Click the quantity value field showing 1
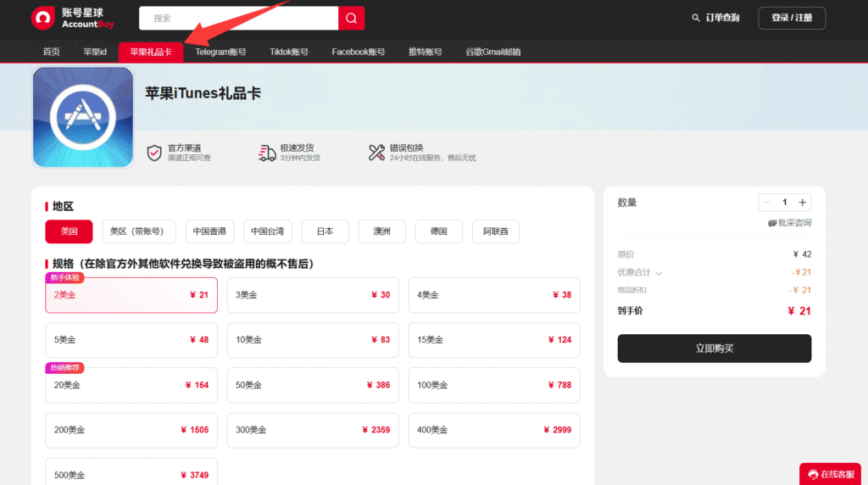The image size is (868, 485). (x=784, y=202)
